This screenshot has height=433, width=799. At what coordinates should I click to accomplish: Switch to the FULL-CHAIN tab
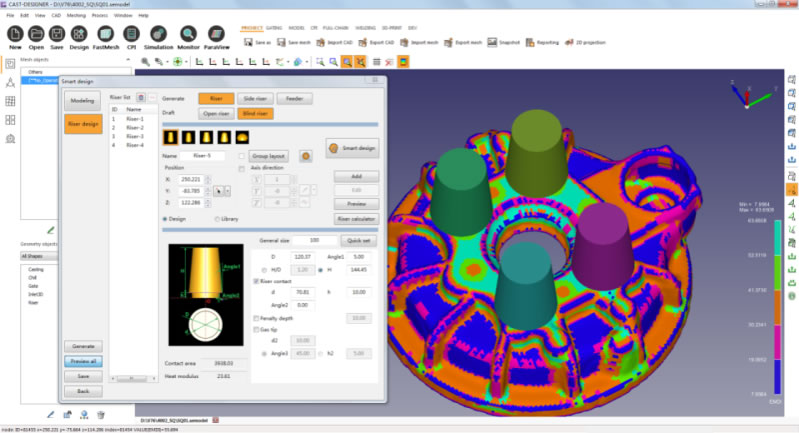335,28
